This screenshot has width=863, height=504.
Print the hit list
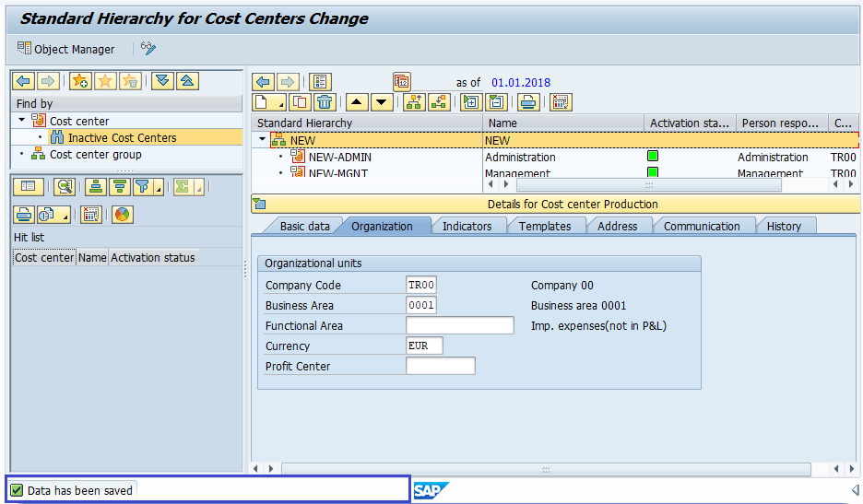coord(24,215)
